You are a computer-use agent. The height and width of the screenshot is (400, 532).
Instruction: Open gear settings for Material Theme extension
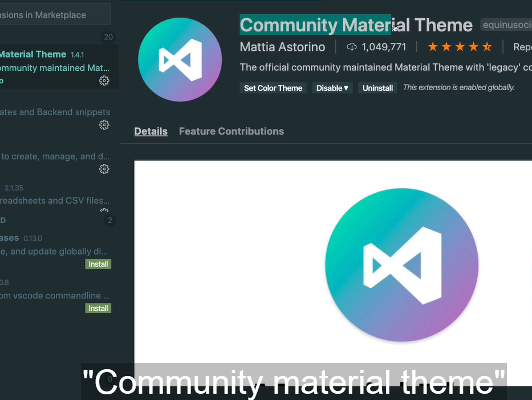pyautogui.click(x=104, y=80)
